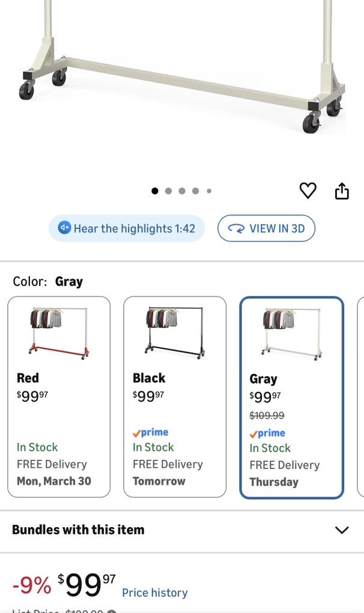
Task: Click the Prime logo on Black option
Action: [x=151, y=433]
